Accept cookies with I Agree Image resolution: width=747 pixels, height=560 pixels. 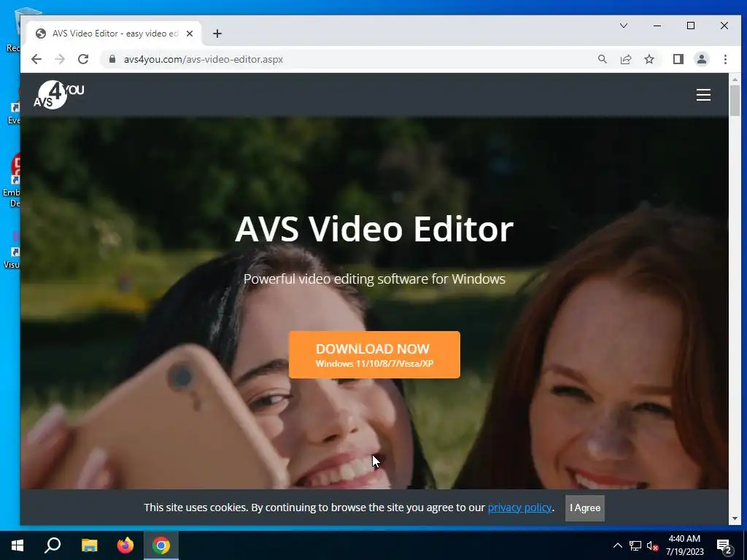(x=584, y=508)
